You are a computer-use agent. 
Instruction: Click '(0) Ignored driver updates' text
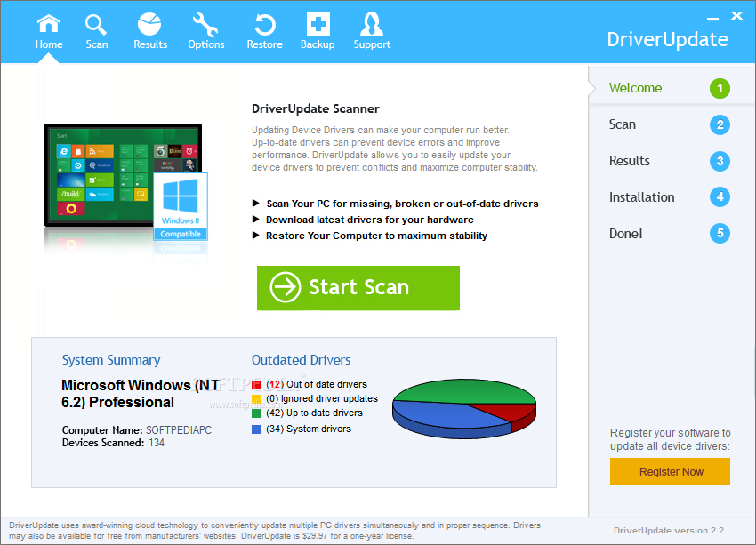322,399
